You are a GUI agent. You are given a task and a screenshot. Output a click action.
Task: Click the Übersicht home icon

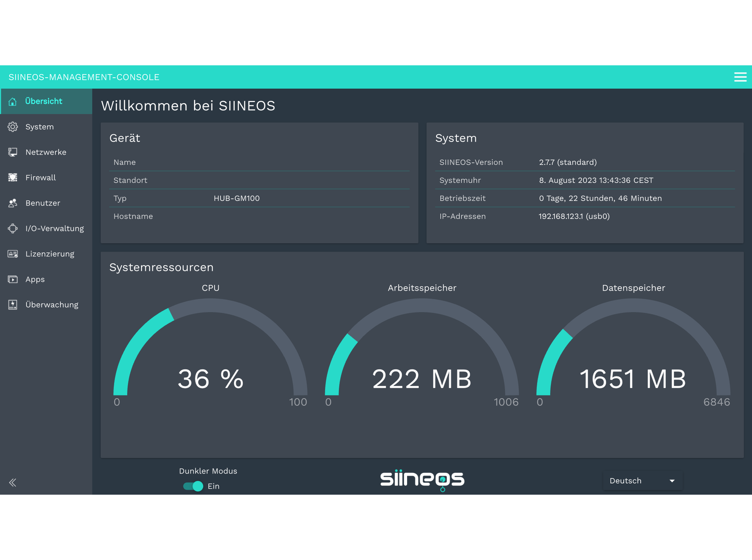13,102
